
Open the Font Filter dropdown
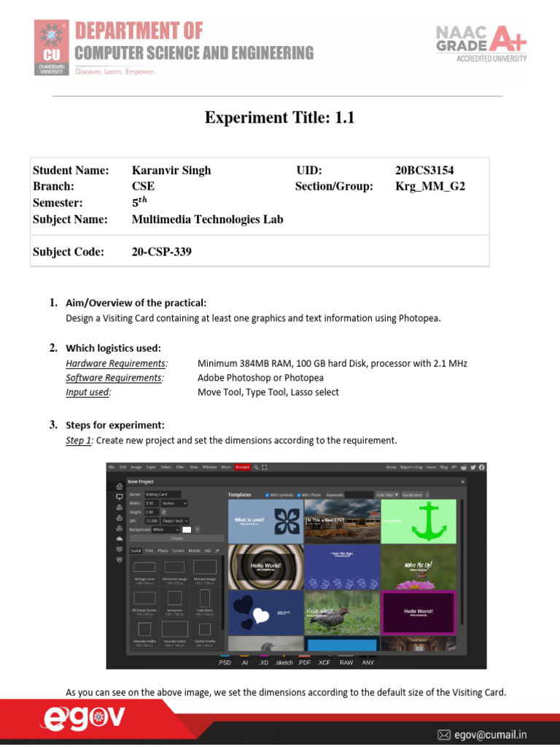point(387,495)
